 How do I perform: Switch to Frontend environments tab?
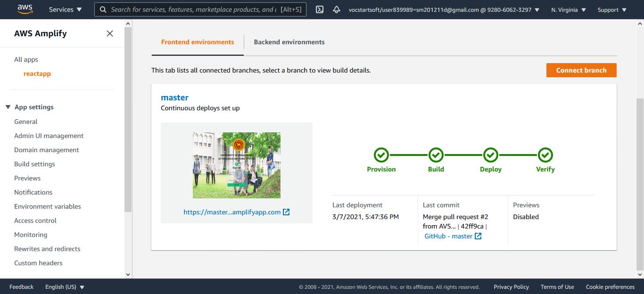click(198, 42)
